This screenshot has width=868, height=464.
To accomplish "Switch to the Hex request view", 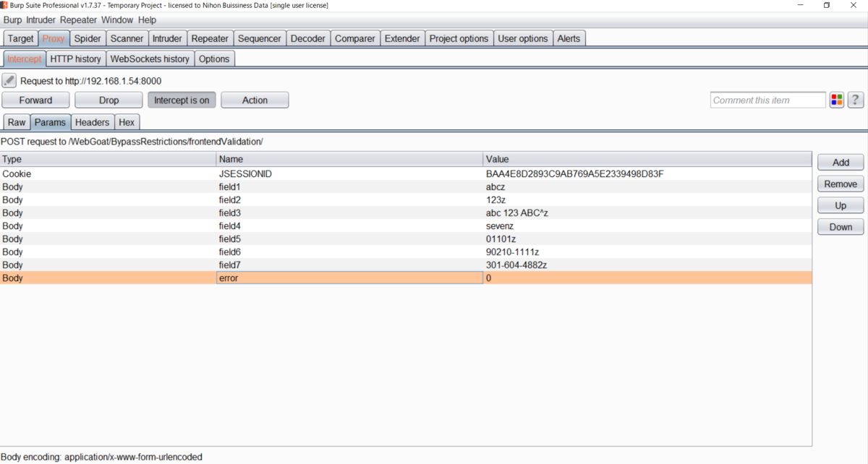I will click(127, 122).
